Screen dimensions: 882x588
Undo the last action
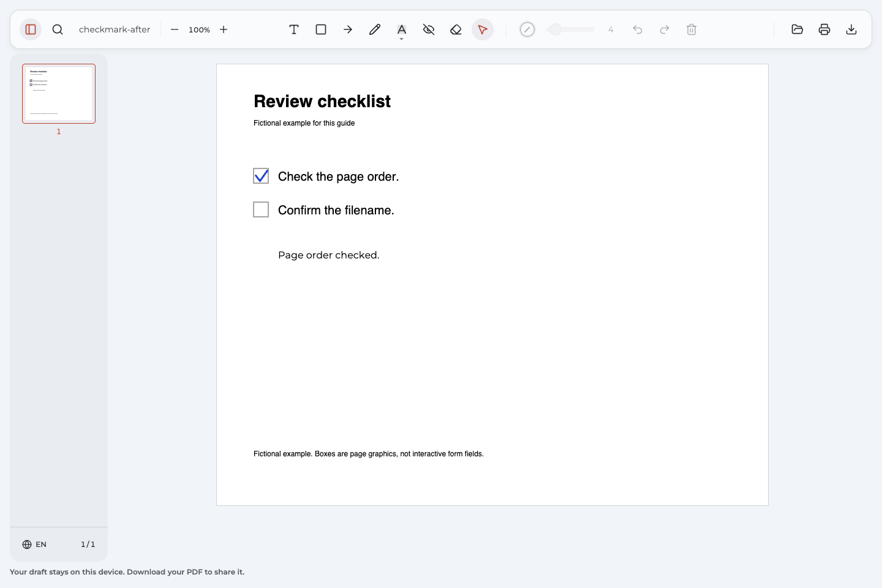[638, 29]
